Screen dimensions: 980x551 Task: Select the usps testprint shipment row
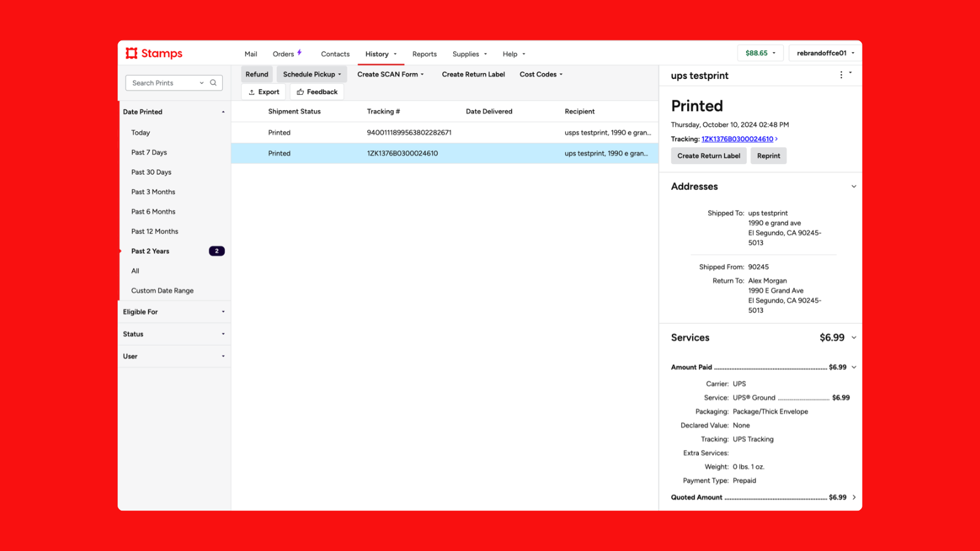pyautogui.click(x=445, y=132)
